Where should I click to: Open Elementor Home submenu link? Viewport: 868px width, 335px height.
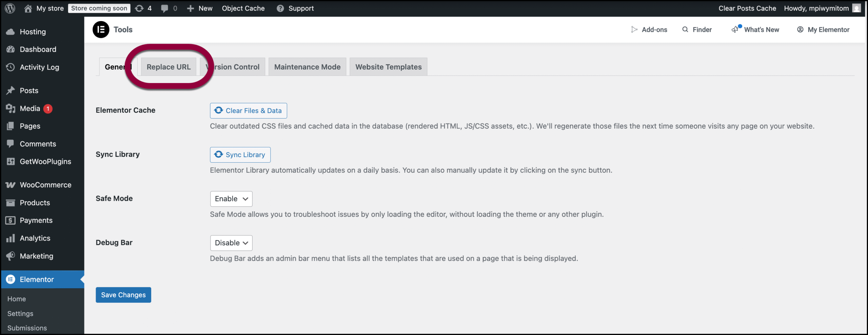(17, 299)
